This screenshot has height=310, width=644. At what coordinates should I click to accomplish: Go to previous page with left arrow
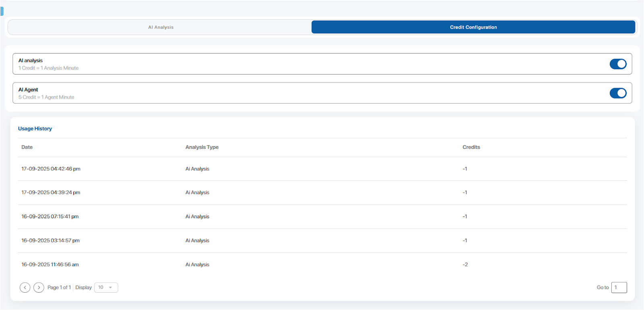point(25,287)
